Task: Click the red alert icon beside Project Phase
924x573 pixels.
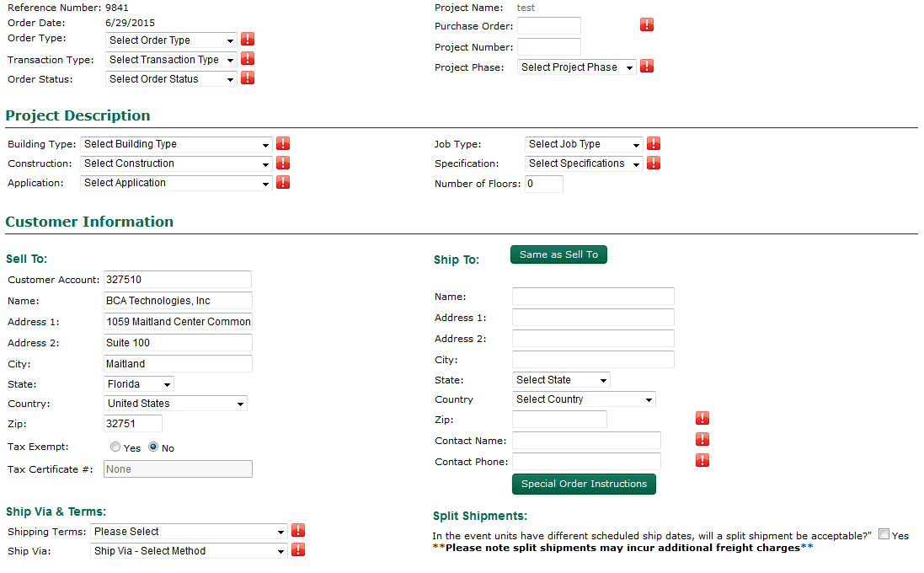Action: click(646, 67)
